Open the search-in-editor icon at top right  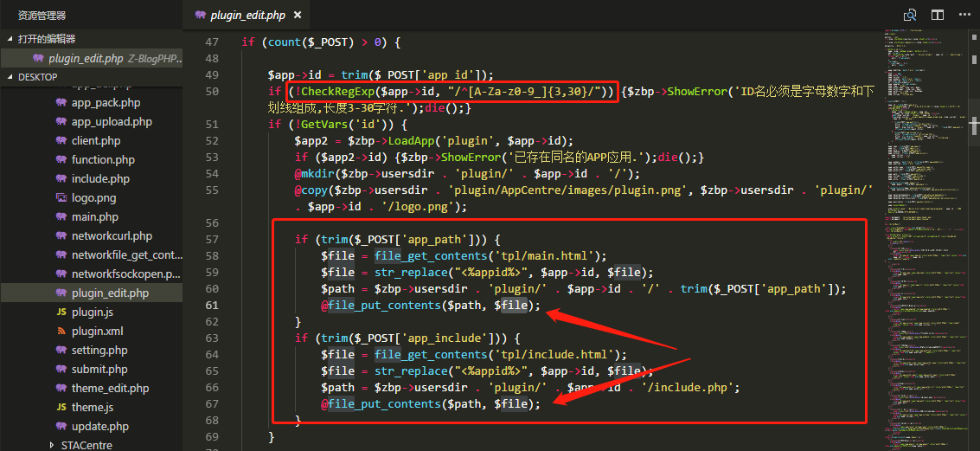(910, 15)
